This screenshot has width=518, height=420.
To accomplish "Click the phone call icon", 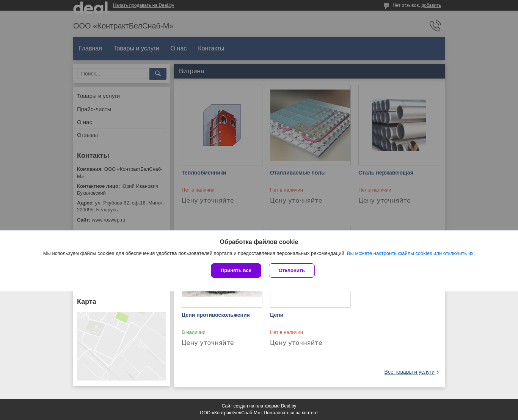I will 435,26.
